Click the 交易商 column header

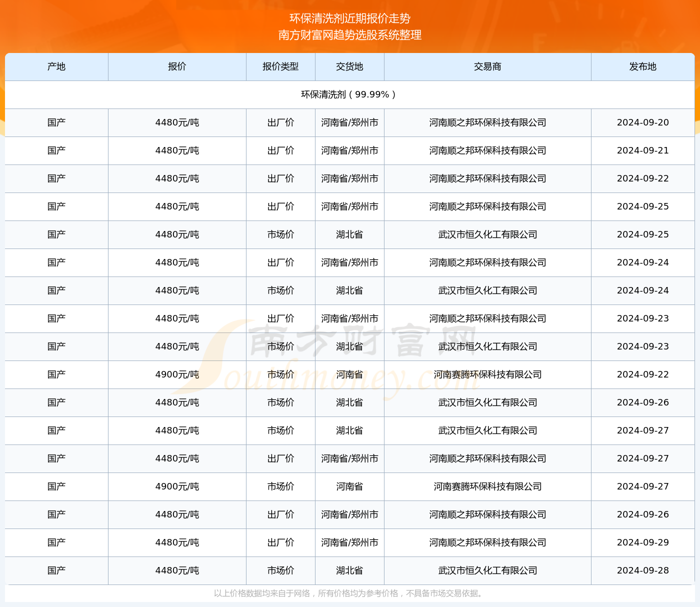(487, 66)
